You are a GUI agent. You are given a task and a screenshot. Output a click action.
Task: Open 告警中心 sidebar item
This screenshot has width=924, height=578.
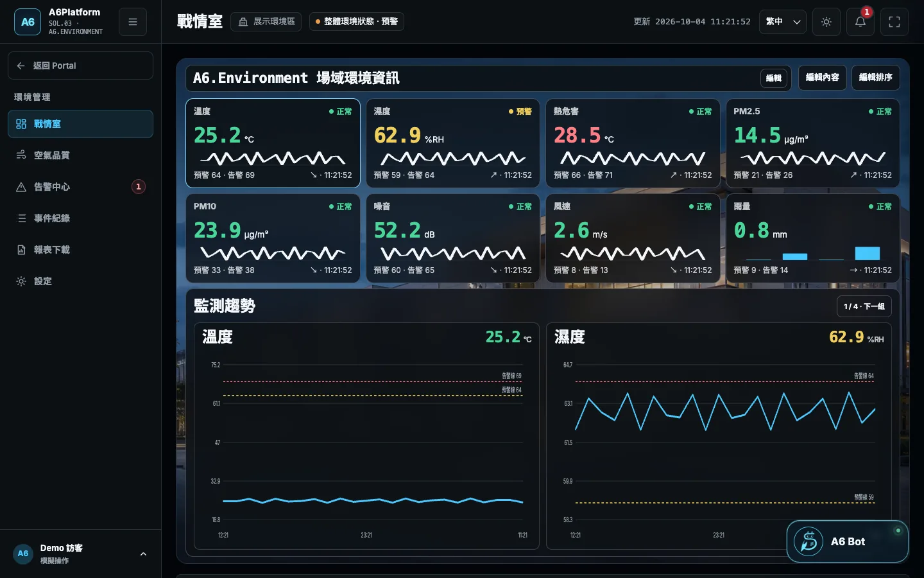point(80,187)
